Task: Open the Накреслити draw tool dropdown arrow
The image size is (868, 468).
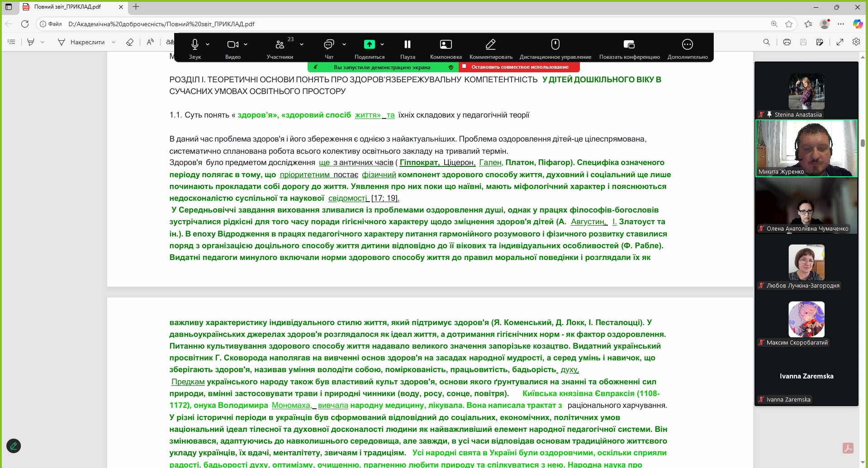Action: (114, 42)
